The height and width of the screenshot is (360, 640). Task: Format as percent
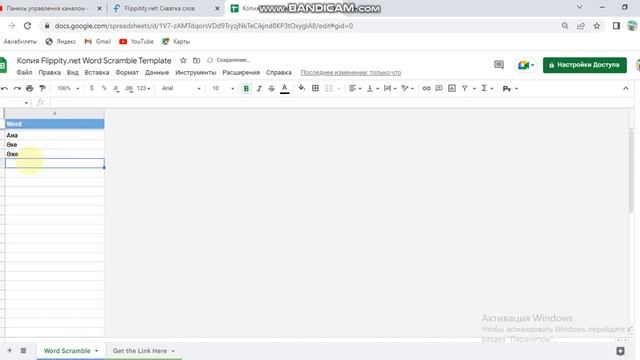coord(104,89)
